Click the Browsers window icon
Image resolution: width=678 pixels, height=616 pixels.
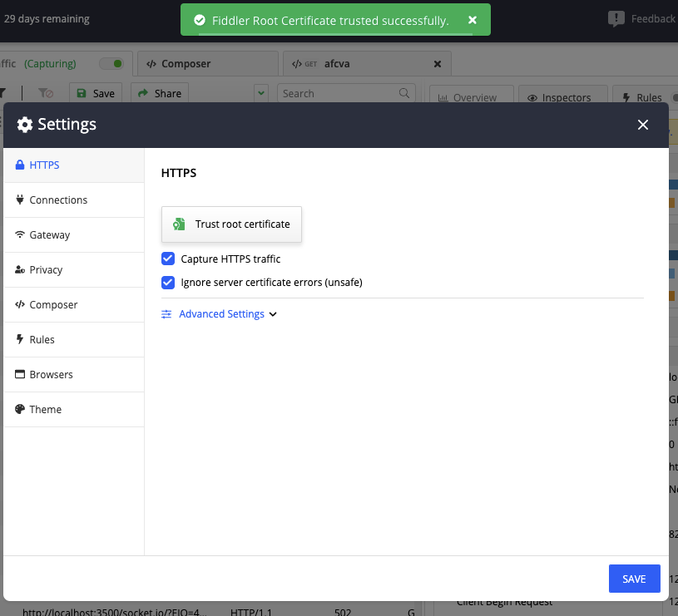(x=20, y=375)
